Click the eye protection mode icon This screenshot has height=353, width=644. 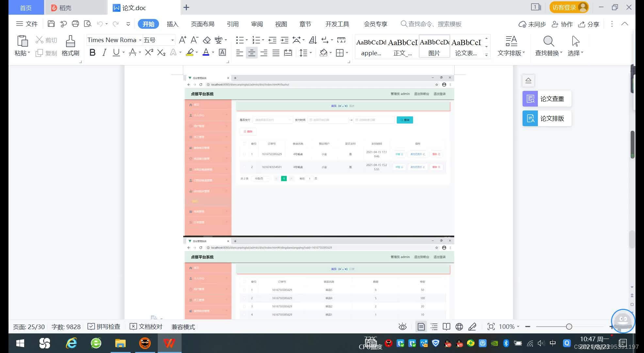tap(403, 327)
